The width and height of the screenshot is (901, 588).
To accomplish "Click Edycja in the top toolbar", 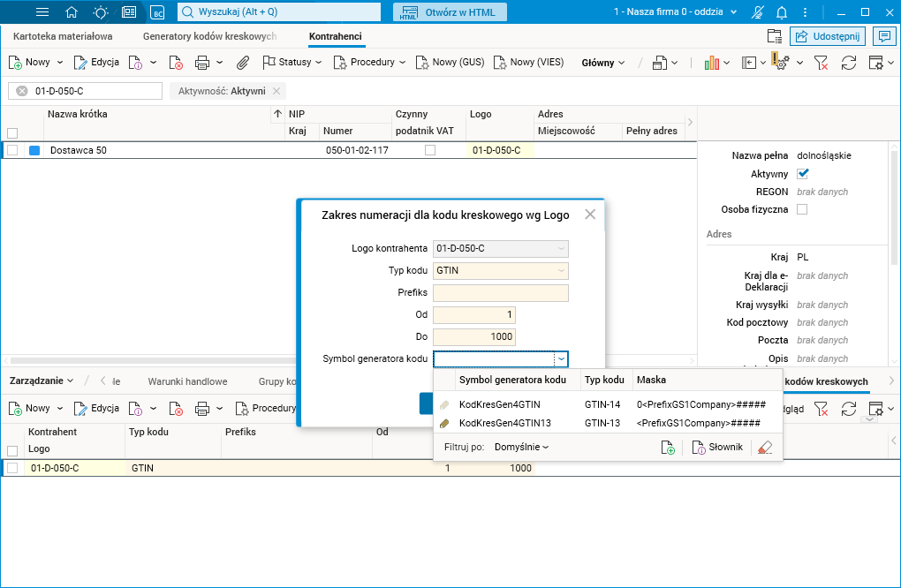I will tap(96, 63).
